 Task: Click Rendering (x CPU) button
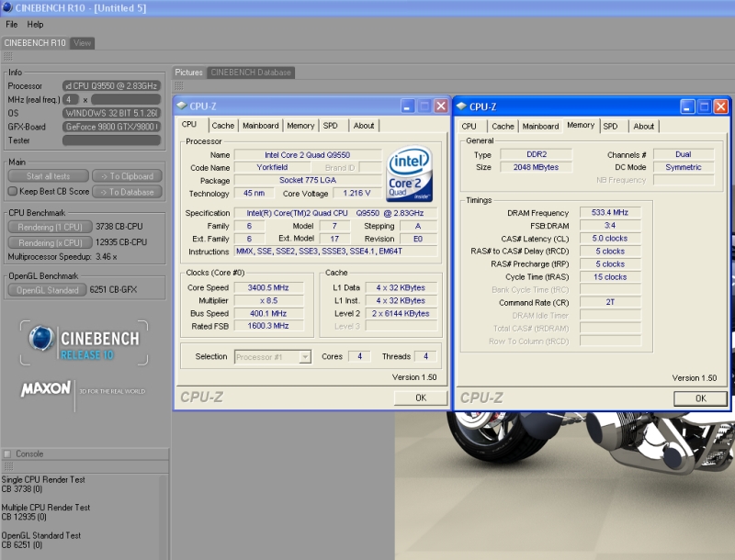click(x=51, y=242)
